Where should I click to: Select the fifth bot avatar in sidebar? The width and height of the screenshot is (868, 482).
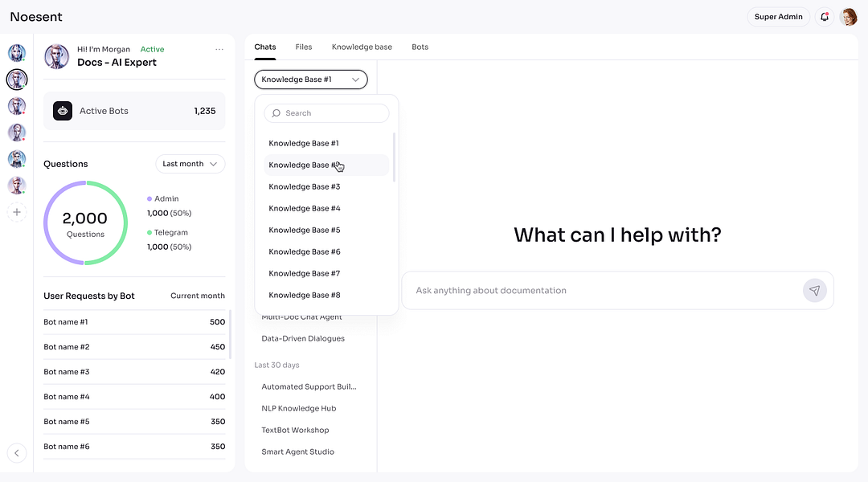pyautogui.click(x=17, y=159)
